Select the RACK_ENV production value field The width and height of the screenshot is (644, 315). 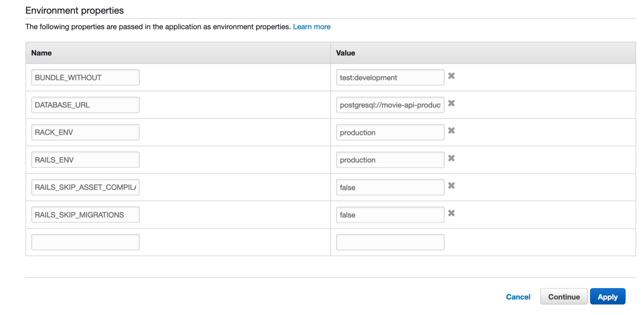click(390, 132)
